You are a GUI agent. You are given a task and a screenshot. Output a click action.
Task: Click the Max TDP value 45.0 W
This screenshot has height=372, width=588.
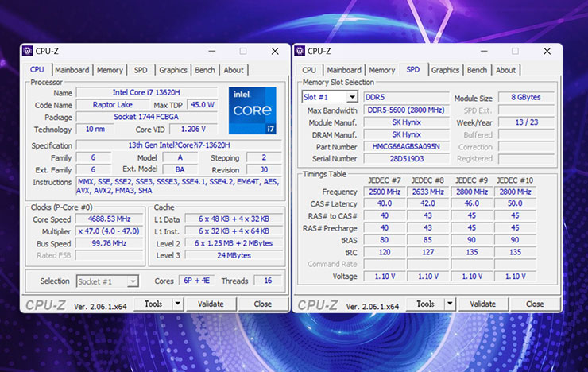(203, 105)
